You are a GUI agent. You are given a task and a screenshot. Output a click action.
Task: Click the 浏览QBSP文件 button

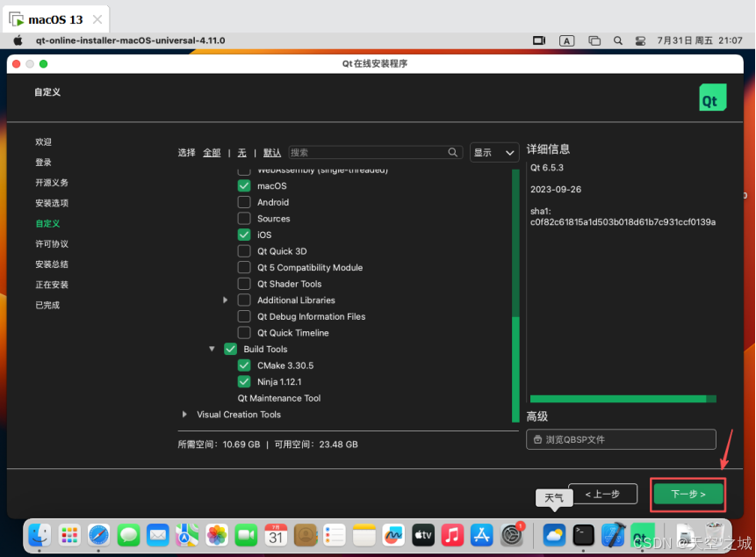(621, 439)
